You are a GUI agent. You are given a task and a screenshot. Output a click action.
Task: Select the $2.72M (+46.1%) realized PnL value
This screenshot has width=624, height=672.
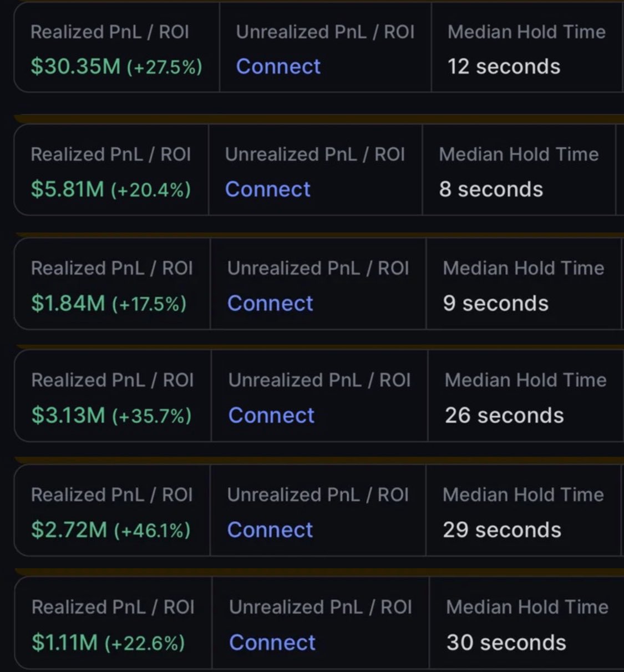click(x=111, y=530)
